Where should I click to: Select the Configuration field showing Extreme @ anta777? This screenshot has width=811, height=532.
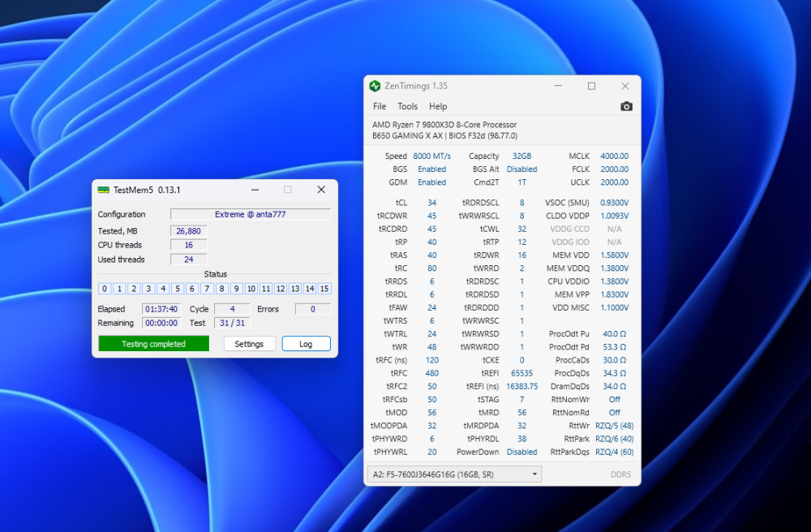tap(249, 213)
